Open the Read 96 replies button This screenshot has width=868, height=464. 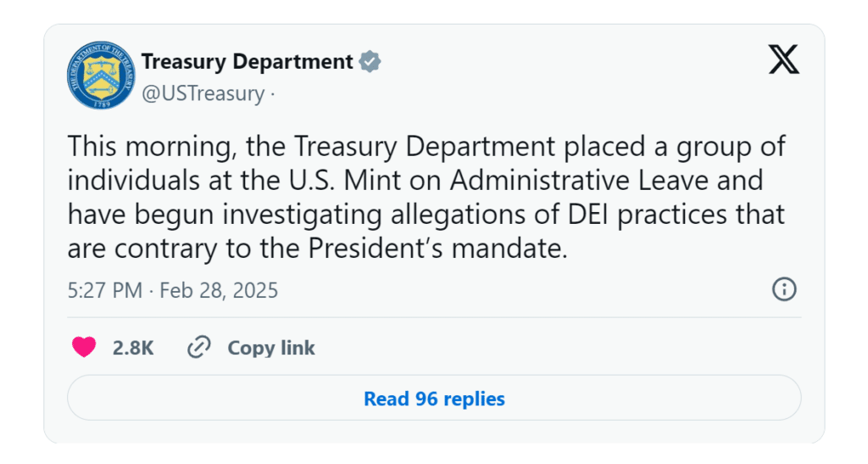[x=434, y=399]
